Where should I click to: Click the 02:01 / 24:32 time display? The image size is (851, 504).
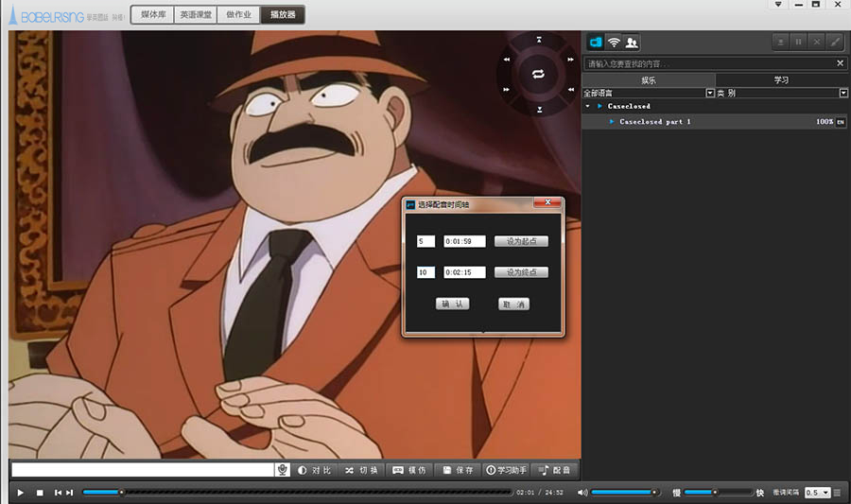[540, 493]
